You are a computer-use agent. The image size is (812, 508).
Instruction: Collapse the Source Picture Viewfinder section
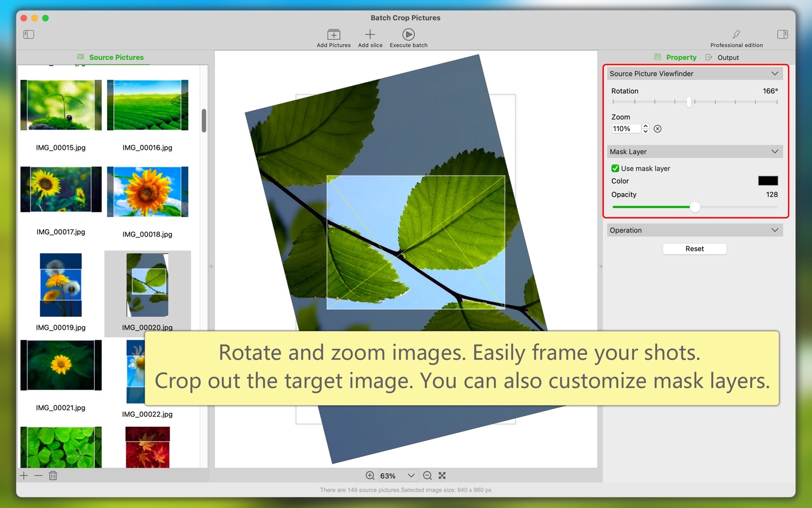click(774, 74)
